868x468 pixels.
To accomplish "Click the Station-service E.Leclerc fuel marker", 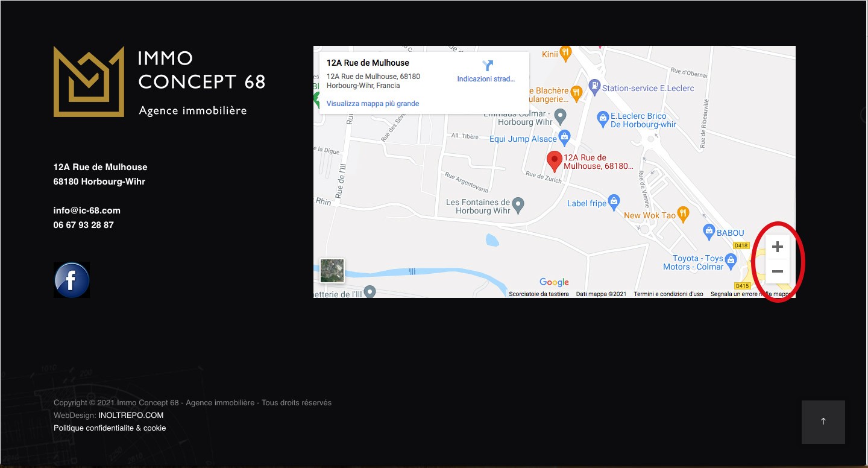I will 594,86.
